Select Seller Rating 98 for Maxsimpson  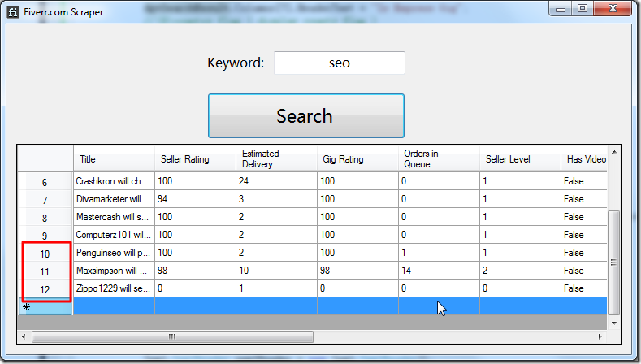click(195, 271)
